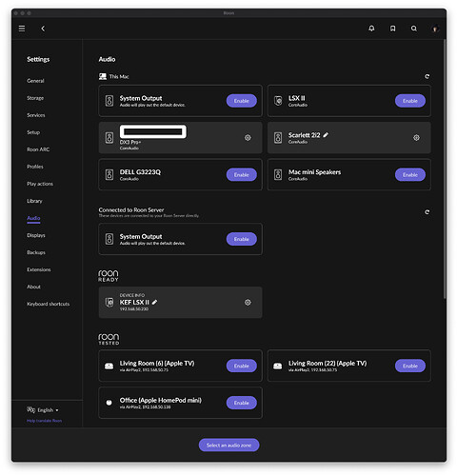The height and width of the screenshot is (476, 457).
Task: Open the search magnifier icon
Action: pos(414,29)
